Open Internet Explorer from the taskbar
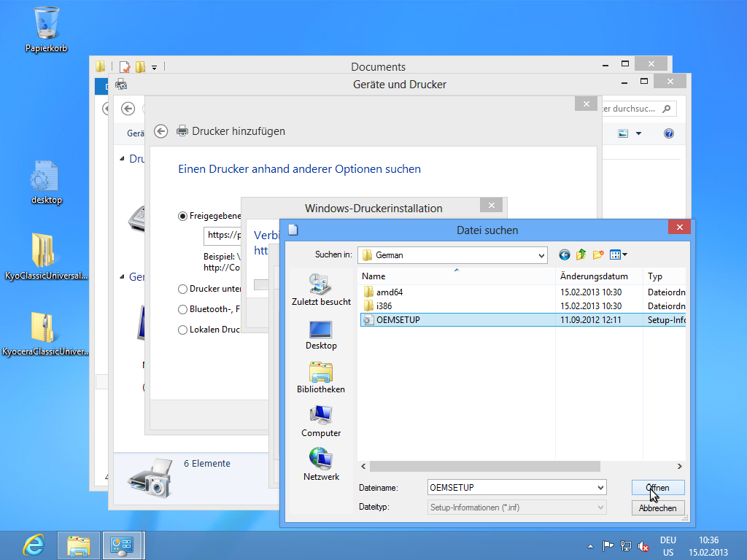This screenshot has width=747, height=560. tap(34, 545)
